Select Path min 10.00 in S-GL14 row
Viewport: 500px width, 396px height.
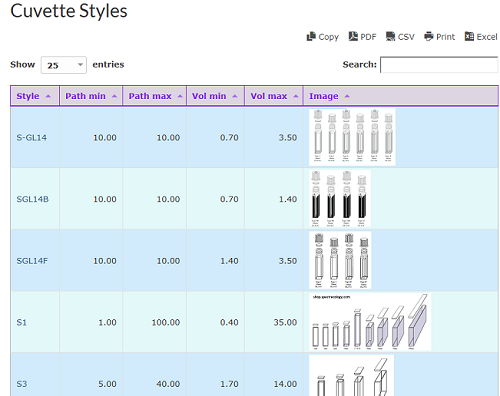click(x=105, y=137)
